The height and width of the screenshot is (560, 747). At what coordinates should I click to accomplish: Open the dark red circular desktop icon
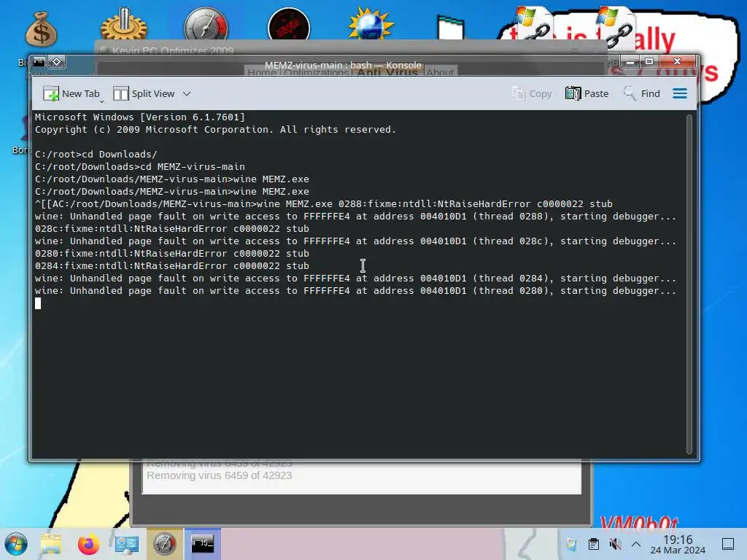click(x=289, y=24)
